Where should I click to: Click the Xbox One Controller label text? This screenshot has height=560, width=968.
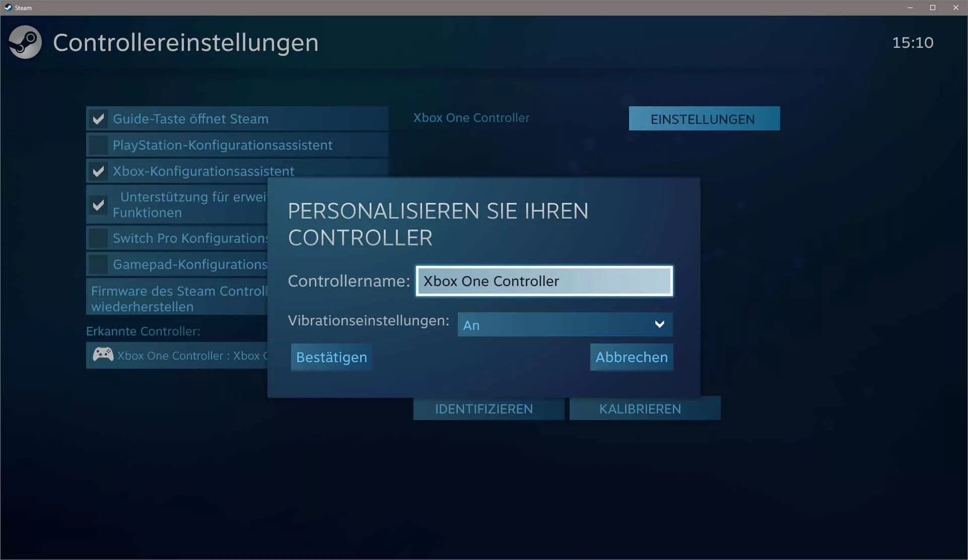pos(471,118)
